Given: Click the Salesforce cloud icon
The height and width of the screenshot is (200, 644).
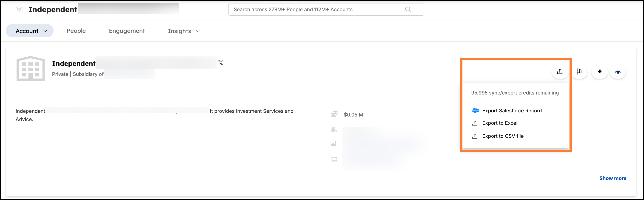Looking at the screenshot, I should tap(476, 111).
